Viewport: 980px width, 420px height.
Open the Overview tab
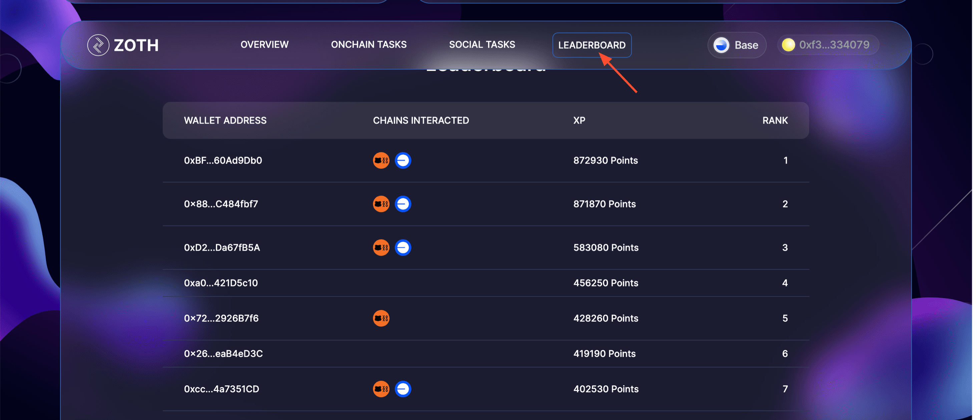point(265,45)
